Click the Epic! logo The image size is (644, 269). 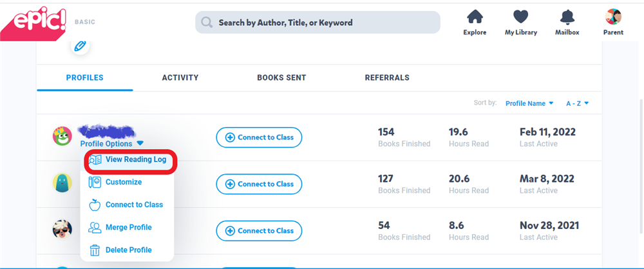point(32,22)
